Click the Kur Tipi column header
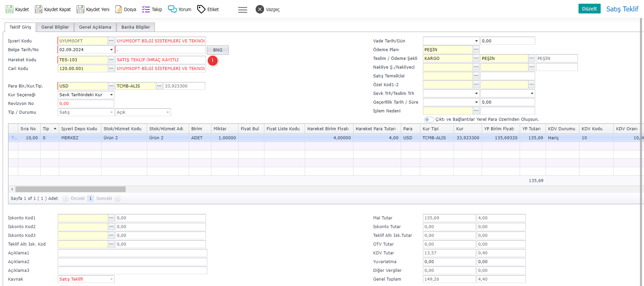The height and width of the screenshot is (286, 644). click(x=437, y=129)
